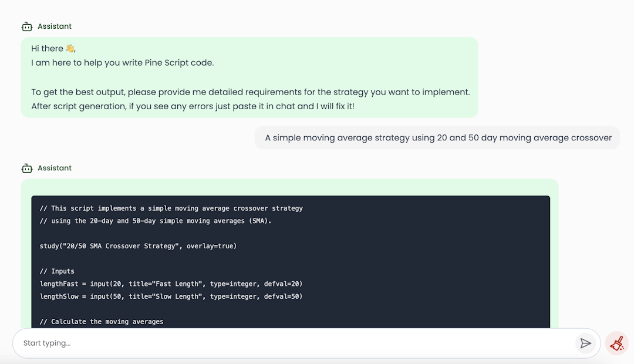Click the lengthSlow input line in the code
Screen dimensions: 634x364
tap(170, 296)
